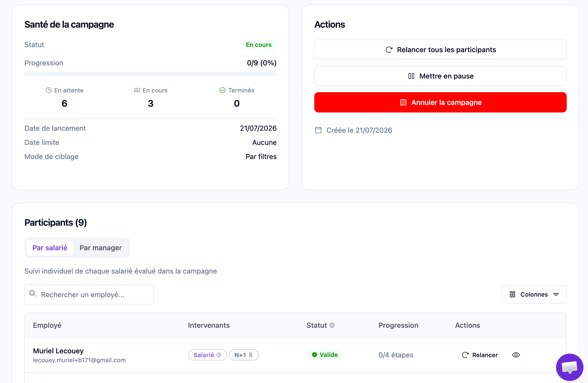Viewport: 588px width, 383px height.
Task: Open the chat support bubble
Action: pos(569,367)
